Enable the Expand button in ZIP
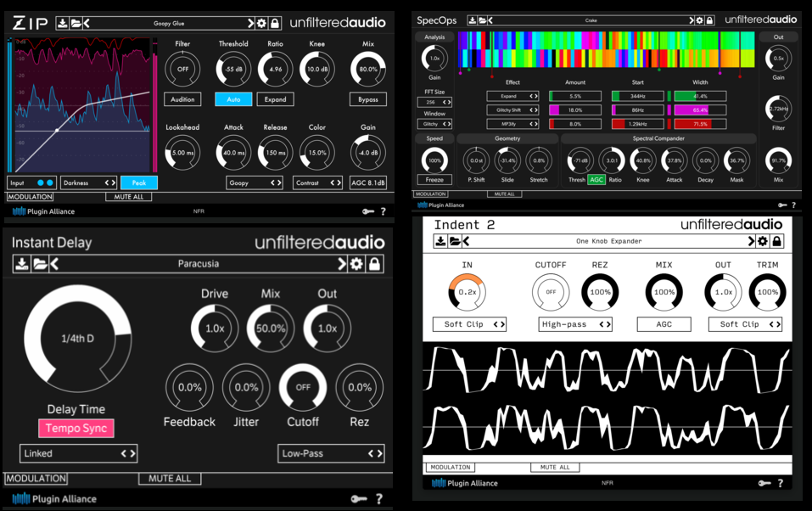 (276, 99)
